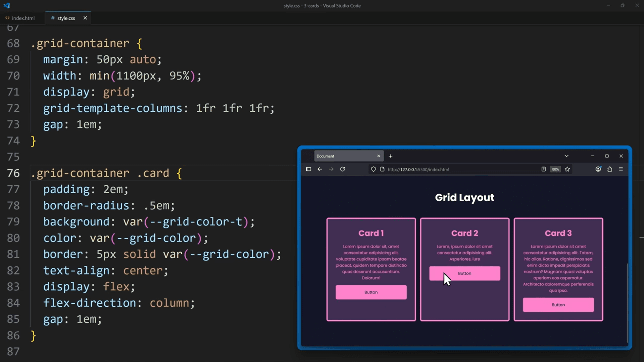Screen dimensions: 644x362
Task: Bookmark this page with star icon
Action: coord(567,169)
